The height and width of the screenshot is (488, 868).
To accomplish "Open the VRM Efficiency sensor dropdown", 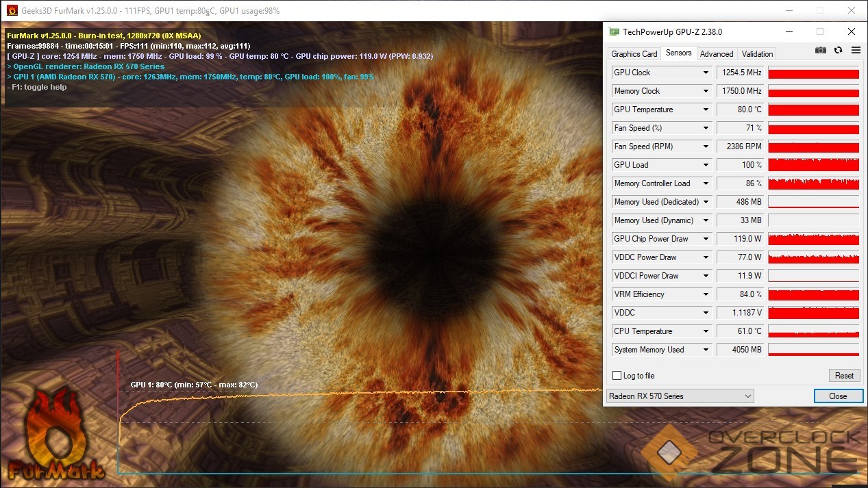I will pos(706,294).
